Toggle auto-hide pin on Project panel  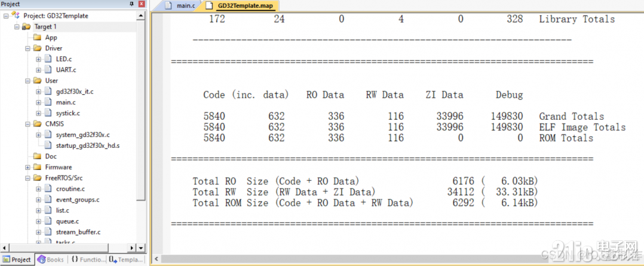tap(131, 4)
